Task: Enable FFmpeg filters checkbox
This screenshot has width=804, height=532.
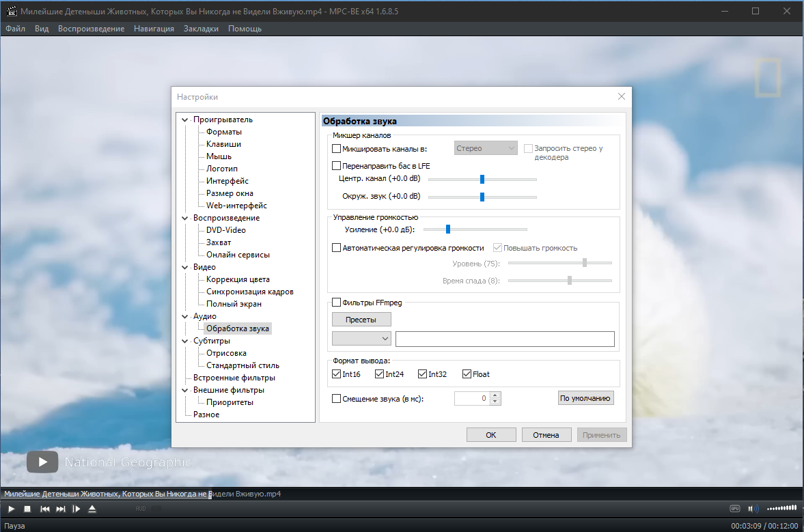Action: [336, 303]
